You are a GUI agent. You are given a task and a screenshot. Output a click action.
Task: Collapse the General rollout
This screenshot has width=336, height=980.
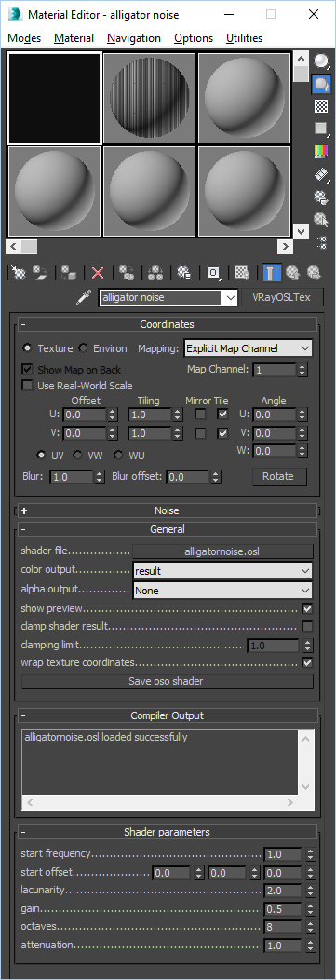pyautogui.click(x=168, y=529)
